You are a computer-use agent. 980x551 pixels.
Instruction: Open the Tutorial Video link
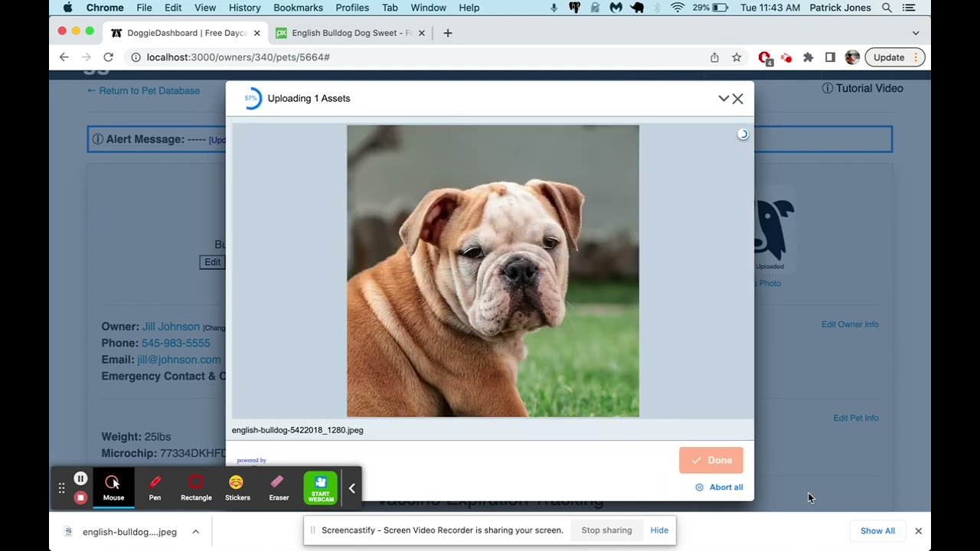pos(863,88)
